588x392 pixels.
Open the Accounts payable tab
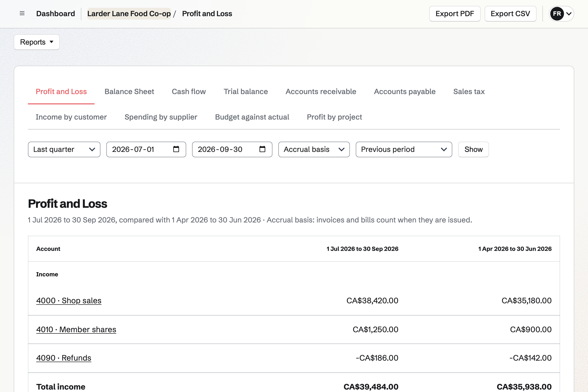[405, 91]
